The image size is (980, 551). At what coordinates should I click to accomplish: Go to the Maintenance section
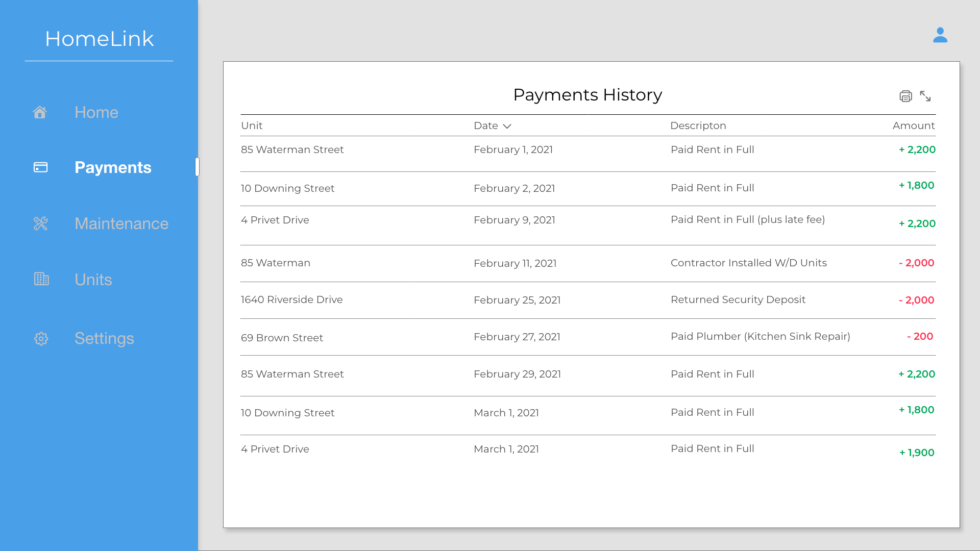[121, 223]
